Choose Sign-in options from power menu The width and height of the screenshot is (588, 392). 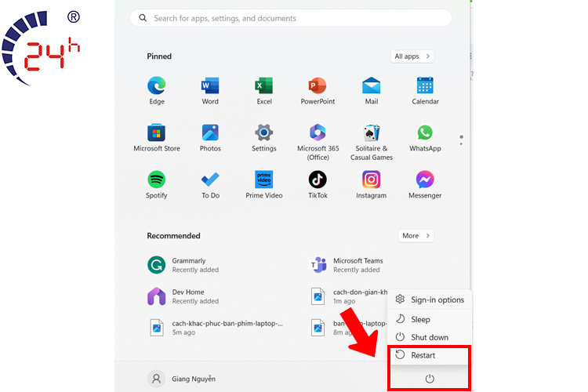(430, 299)
